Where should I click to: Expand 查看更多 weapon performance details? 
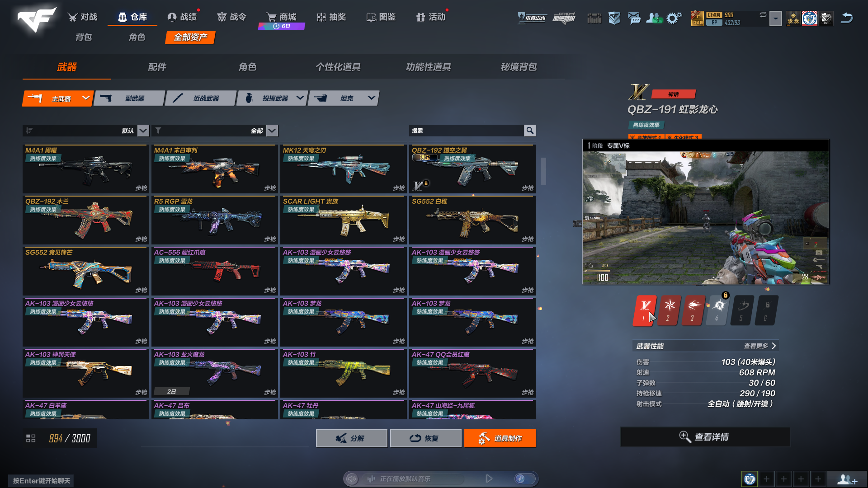coord(760,346)
